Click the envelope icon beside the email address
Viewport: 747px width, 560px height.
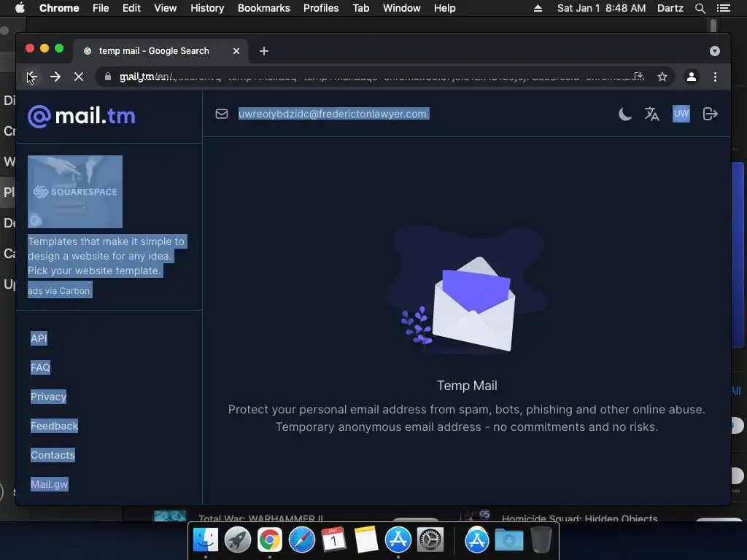coord(222,114)
